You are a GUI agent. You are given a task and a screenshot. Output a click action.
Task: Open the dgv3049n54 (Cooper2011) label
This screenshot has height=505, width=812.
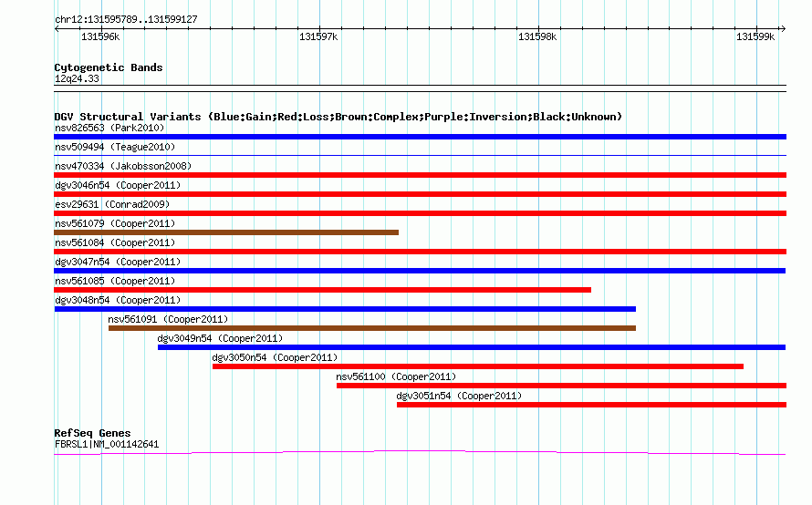click(220, 338)
